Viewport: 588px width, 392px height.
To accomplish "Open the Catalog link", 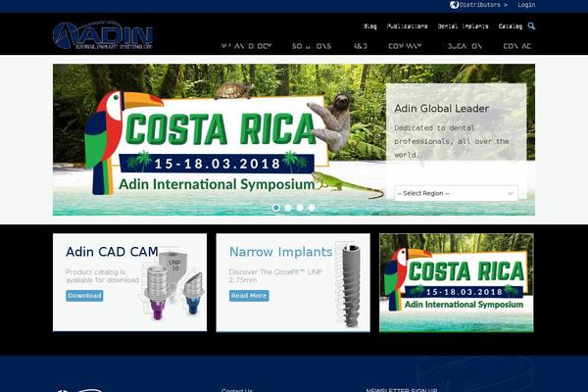I will 511,26.
